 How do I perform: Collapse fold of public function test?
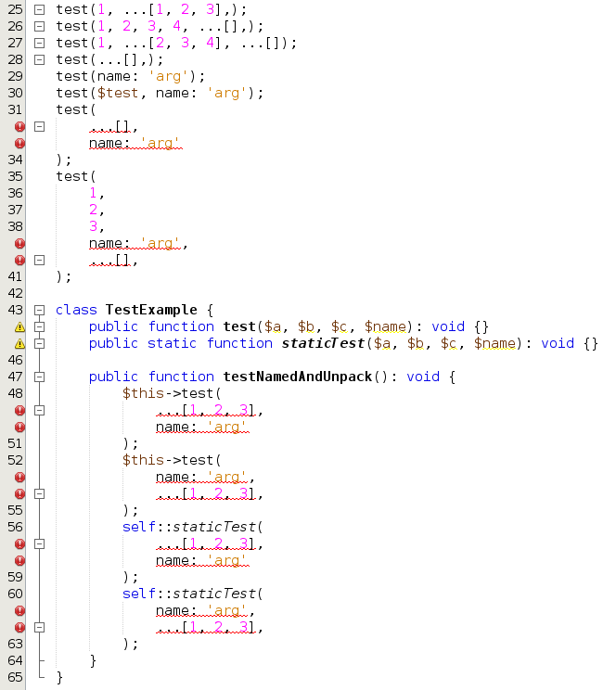pos(40,327)
